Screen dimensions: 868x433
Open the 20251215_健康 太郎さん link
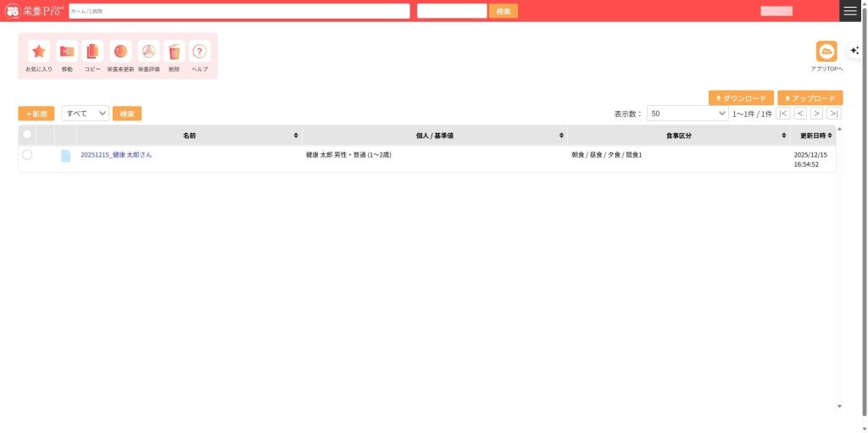(116, 155)
